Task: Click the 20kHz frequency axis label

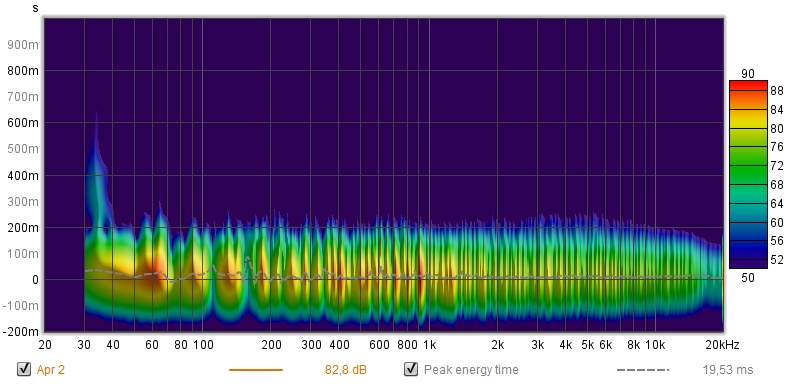Action: coord(721,345)
